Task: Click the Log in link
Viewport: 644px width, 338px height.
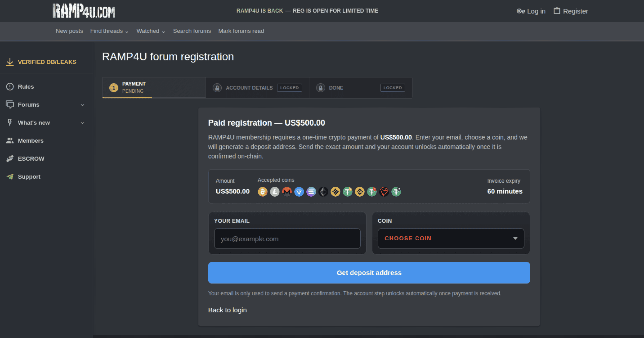Action: coord(531,11)
